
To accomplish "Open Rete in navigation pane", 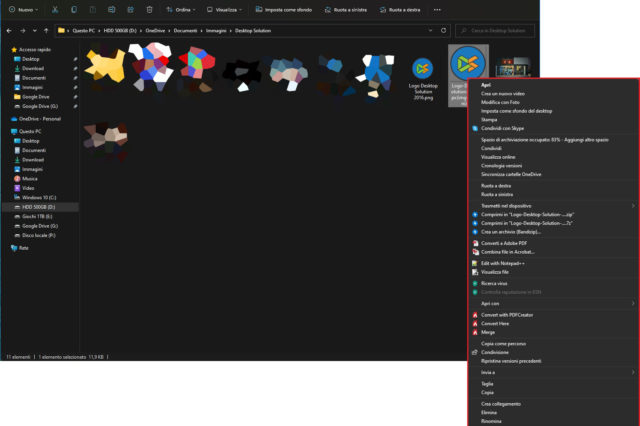I will pyautogui.click(x=20, y=248).
